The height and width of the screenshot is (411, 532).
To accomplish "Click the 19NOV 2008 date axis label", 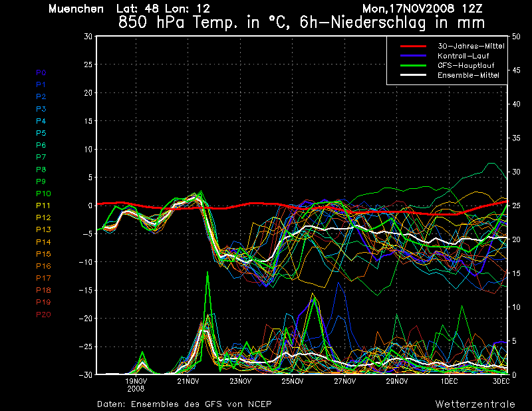I will [136, 385].
